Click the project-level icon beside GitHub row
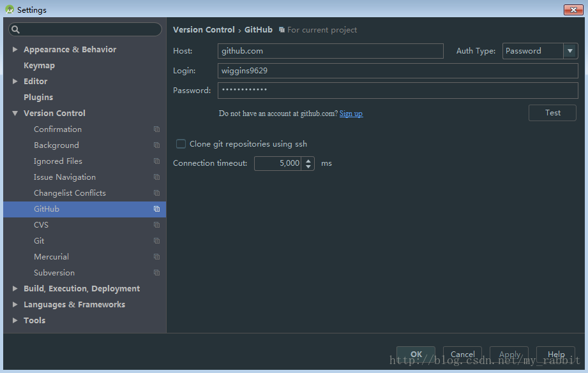The width and height of the screenshot is (588, 373). tap(157, 209)
